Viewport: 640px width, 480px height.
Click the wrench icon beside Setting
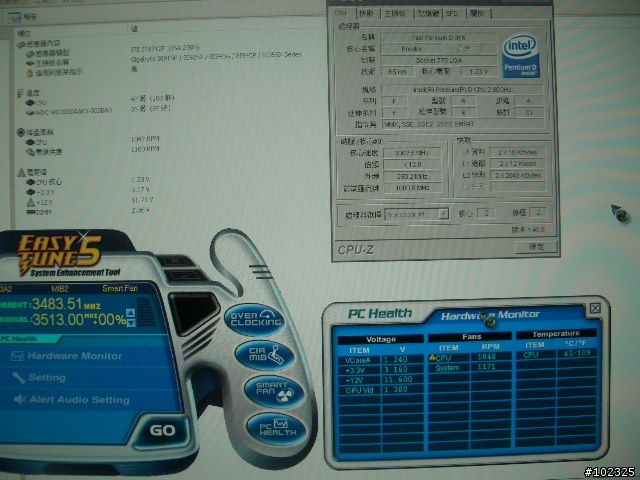(19, 378)
